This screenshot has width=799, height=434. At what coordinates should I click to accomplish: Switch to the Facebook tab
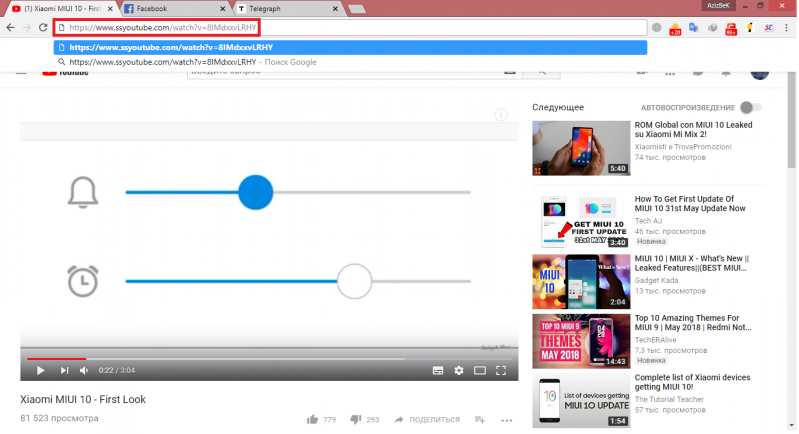point(174,9)
